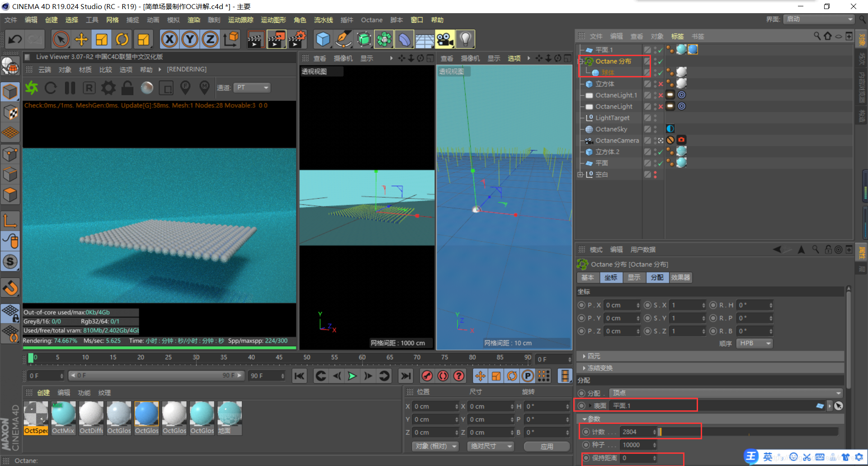Image resolution: width=868 pixels, height=466 pixels.
Task: Toggle enable mark for OctaneLight.1
Action: point(660,95)
